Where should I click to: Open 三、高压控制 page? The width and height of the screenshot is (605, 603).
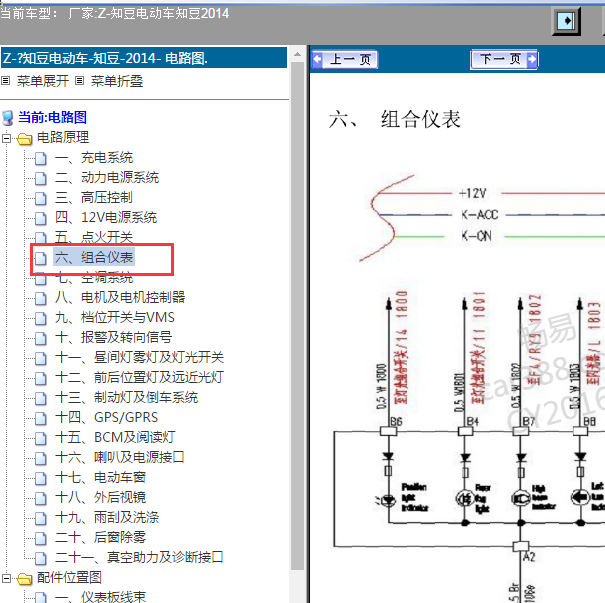[94, 198]
